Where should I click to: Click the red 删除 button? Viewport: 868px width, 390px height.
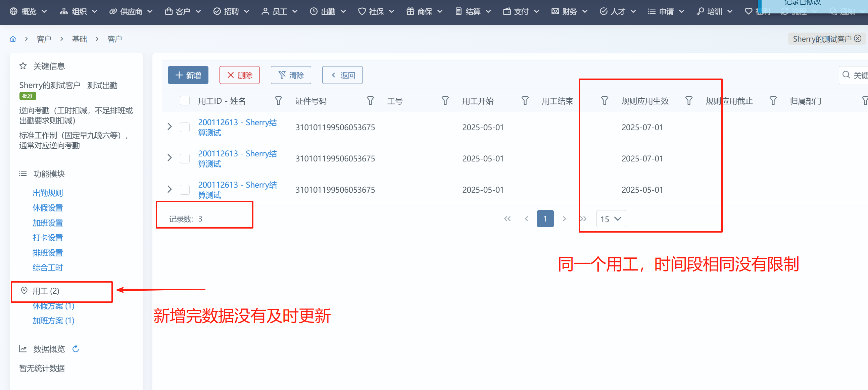pyautogui.click(x=239, y=75)
